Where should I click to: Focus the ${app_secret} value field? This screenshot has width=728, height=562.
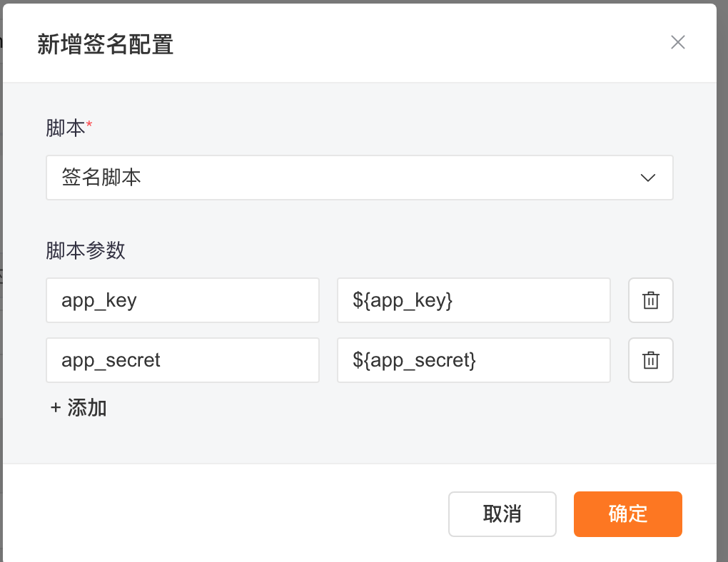[x=474, y=360]
